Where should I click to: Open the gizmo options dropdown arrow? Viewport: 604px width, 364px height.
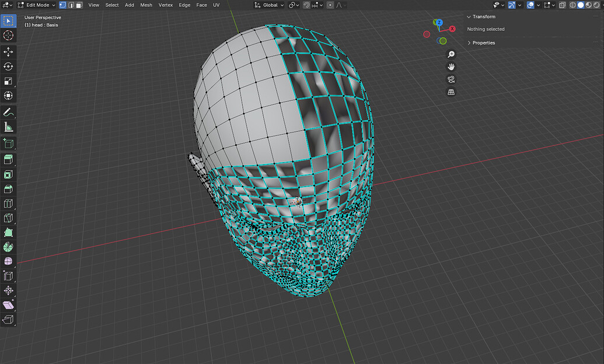tap(519, 5)
